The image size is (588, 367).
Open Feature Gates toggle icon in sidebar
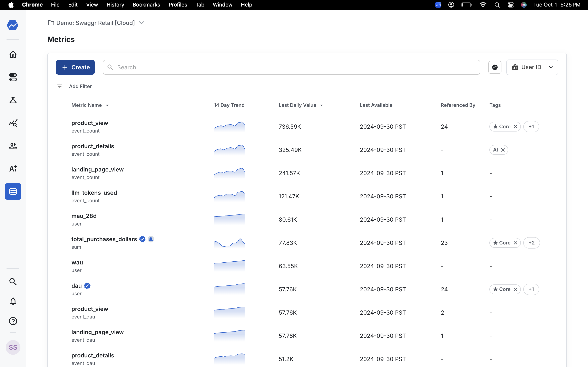[x=13, y=77]
